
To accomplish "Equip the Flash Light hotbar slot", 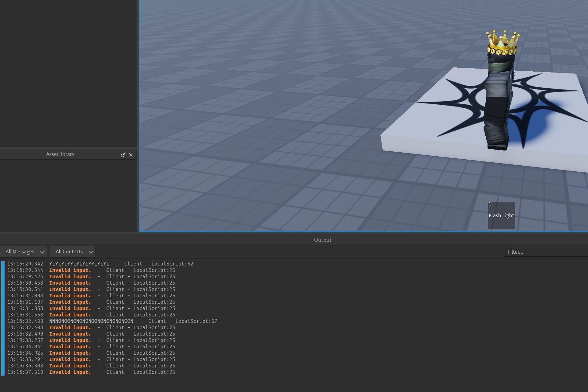I will pos(501,215).
